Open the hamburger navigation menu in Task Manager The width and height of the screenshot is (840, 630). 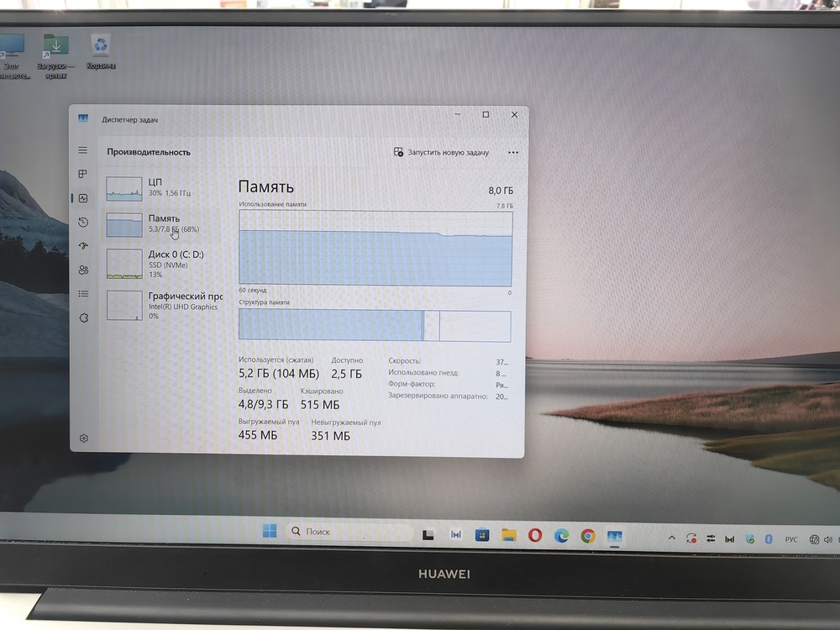pos(82,150)
